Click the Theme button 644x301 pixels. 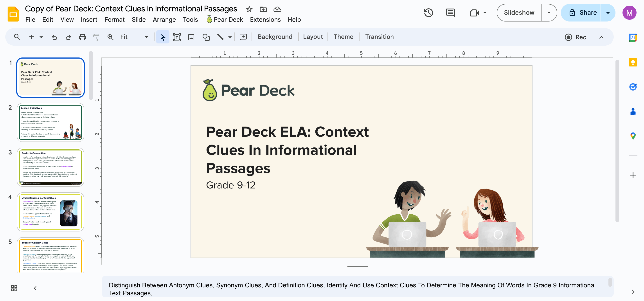[x=343, y=37]
